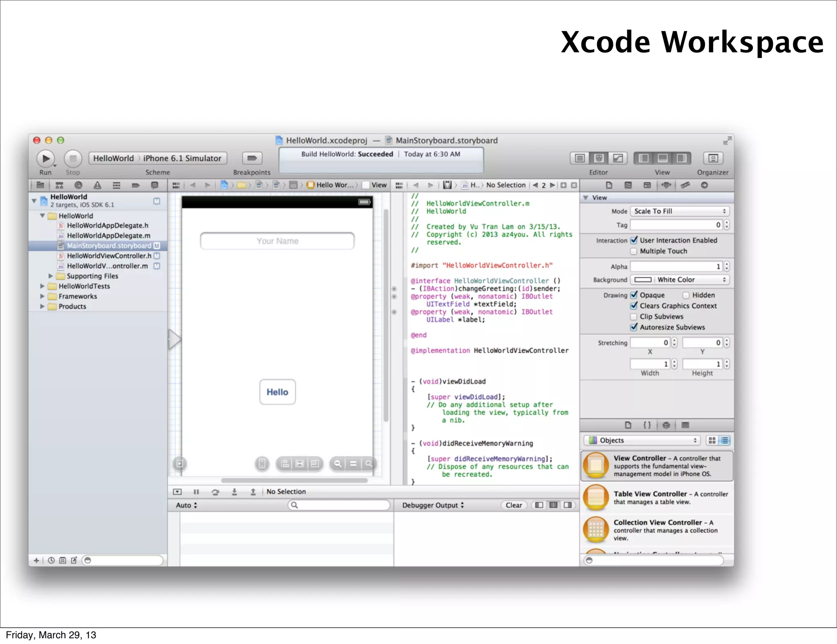Choose iPhone 6.1 Simulator destination
The width and height of the screenshot is (837, 644).
182,158
